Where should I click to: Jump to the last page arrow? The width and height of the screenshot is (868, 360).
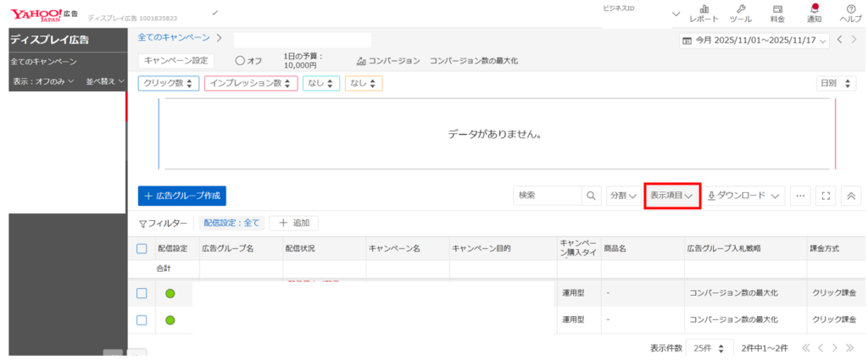(850, 348)
